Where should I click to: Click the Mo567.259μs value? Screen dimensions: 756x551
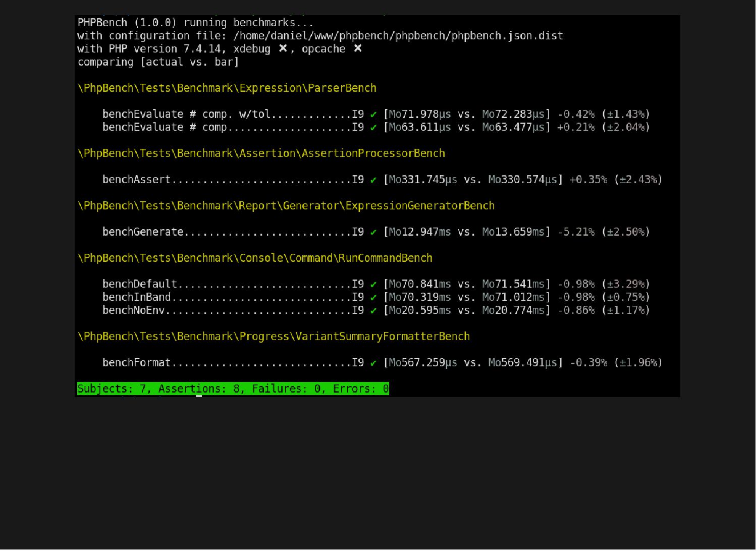point(423,363)
